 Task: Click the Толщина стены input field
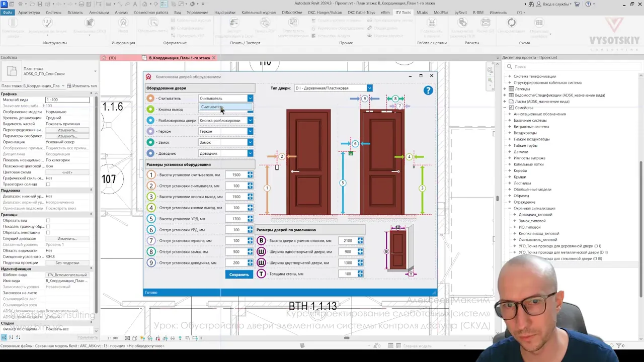tap(348, 274)
